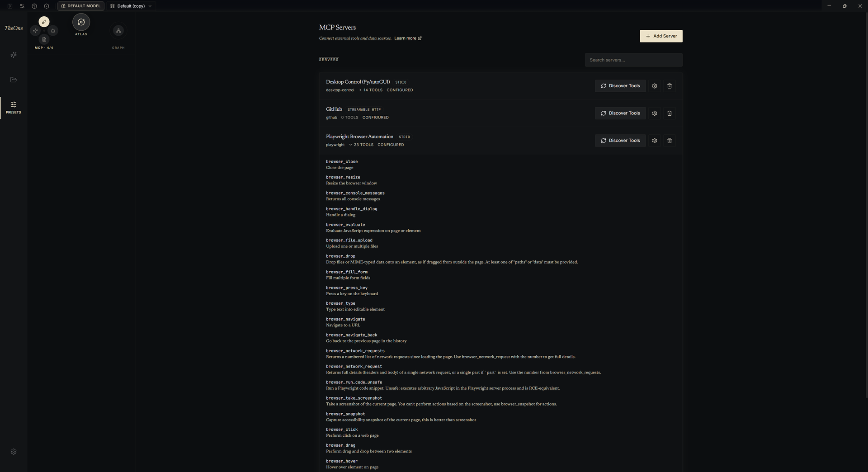Select the browser_navigate_back tool entry
This screenshot has width=868, height=472.
pos(366,338)
